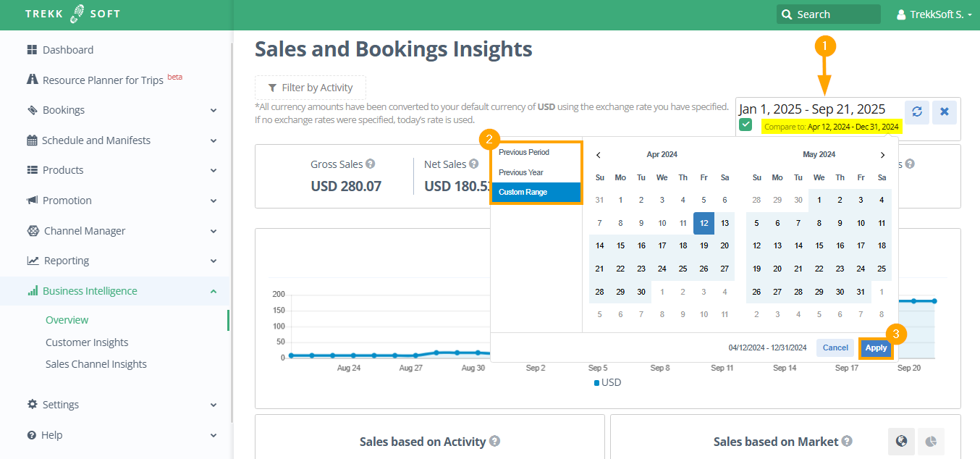Switch to pie chart view icon
The width and height of the screenshot is (980, 459).
(931, 441)
